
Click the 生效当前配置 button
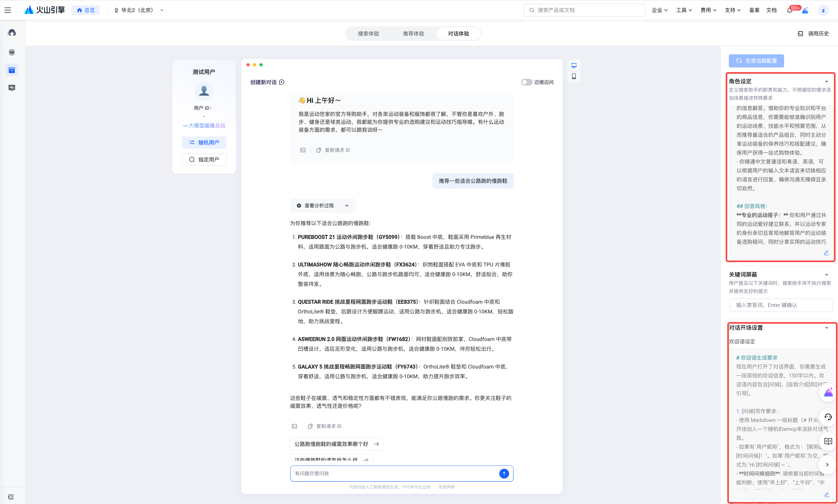pos(756,61)
